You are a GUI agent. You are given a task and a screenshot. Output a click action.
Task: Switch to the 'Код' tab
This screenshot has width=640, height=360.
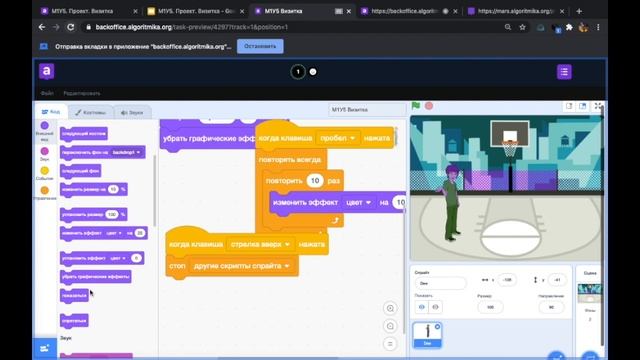pos(51,111)
